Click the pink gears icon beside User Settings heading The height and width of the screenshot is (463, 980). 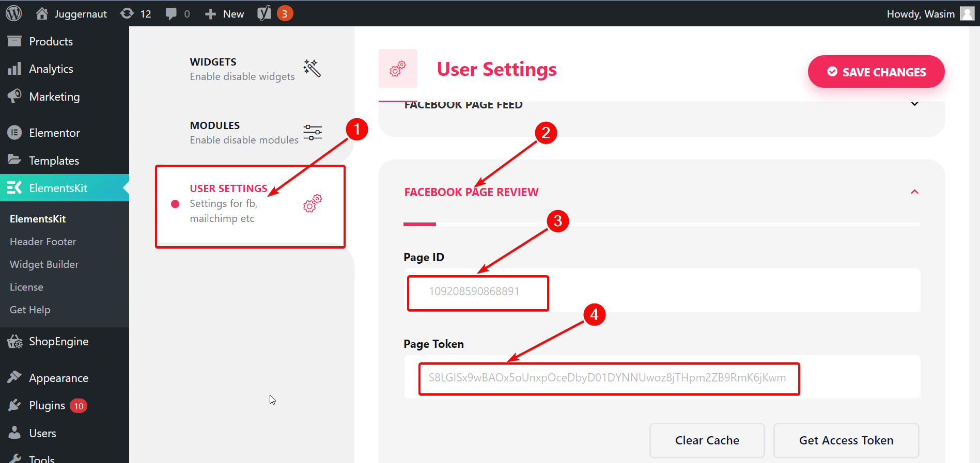click(398, 69)
